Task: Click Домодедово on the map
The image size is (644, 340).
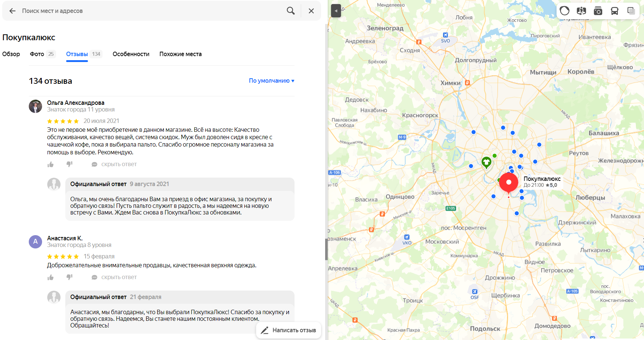Action: 552,326
